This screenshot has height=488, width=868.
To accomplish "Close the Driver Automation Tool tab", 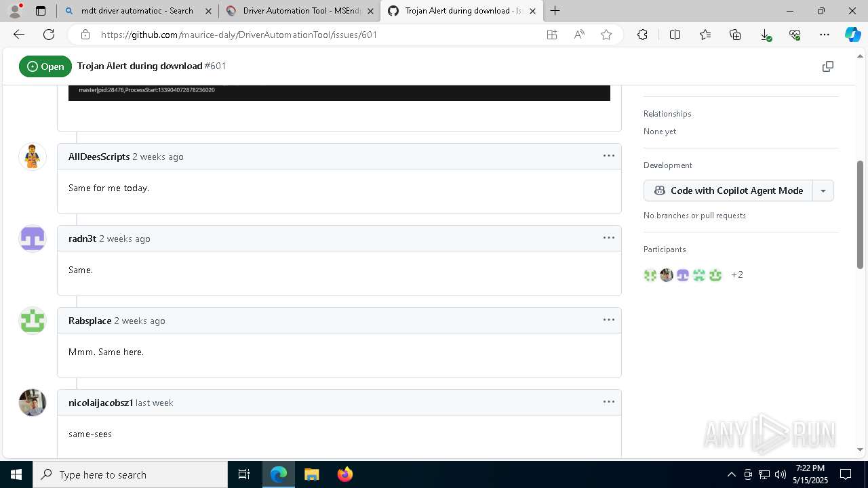I will coord(370,11).
